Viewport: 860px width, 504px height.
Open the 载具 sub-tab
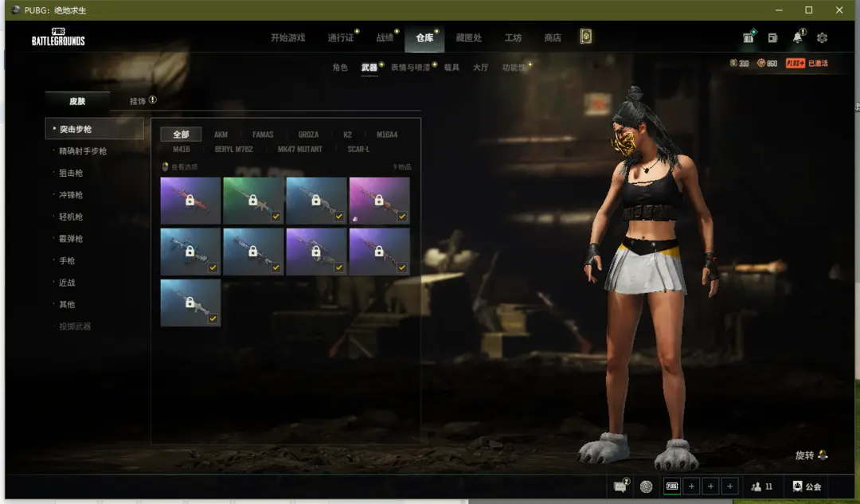(451, 67)
